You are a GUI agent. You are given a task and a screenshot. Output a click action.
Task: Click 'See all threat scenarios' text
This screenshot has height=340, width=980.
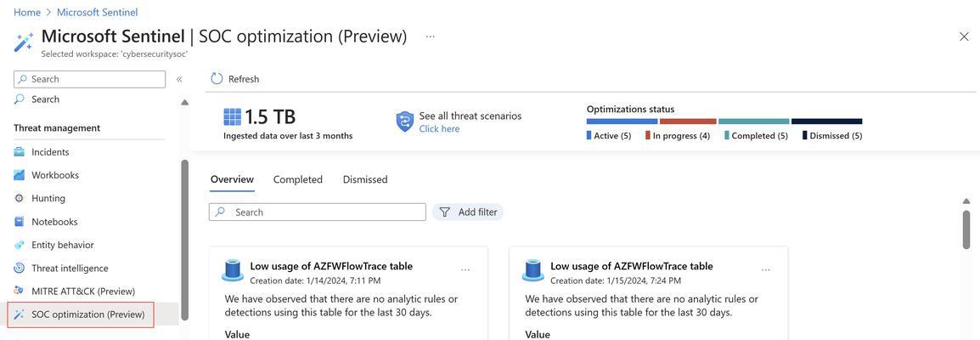click(x=470, y=116)
